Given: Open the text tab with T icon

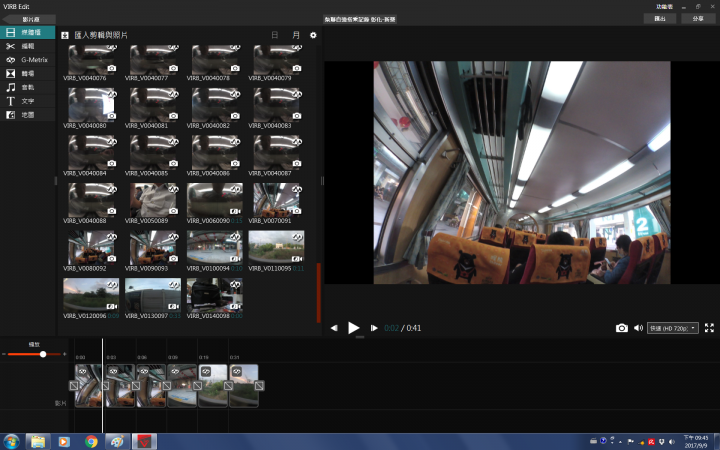Looking at the screenshot, I should click(28, 101).
